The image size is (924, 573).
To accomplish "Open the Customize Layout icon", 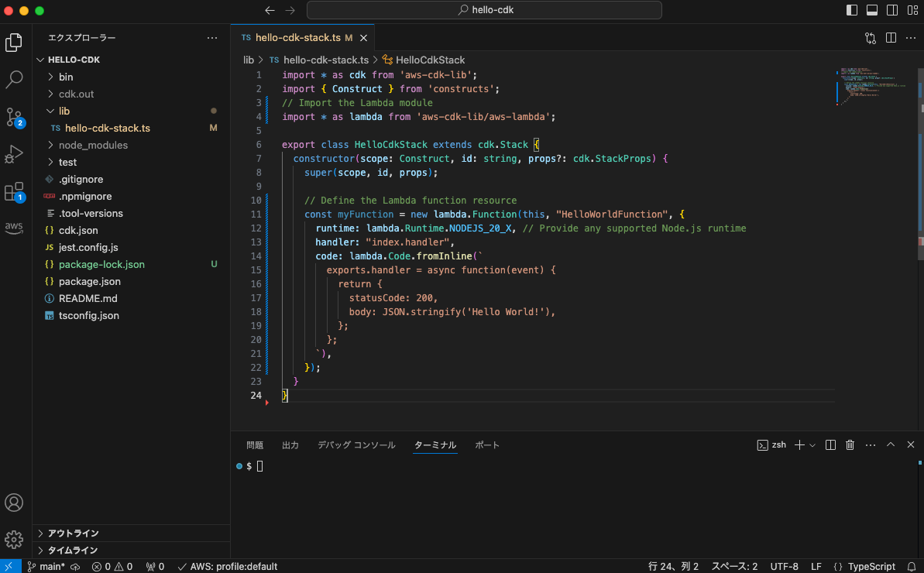I will coord(912,10).
